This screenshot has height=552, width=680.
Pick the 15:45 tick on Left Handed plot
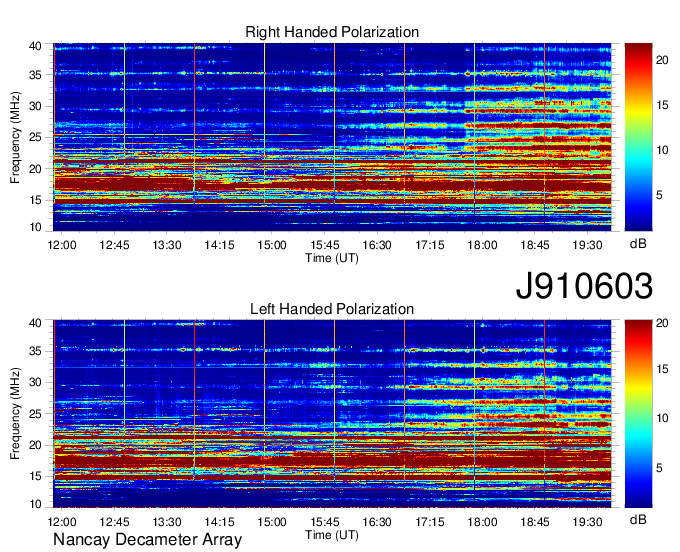click(x=324, y=522)
